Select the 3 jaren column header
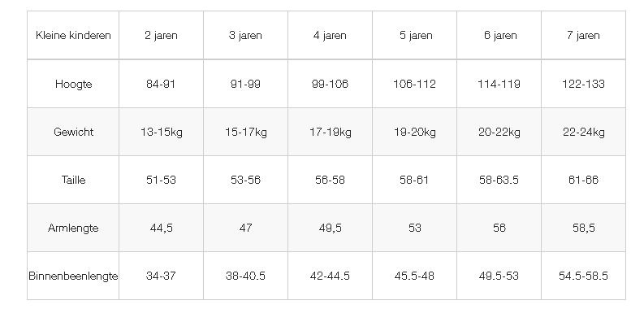Image resolution: width=644 pixels, height=309 pixels. coord(245,36)
